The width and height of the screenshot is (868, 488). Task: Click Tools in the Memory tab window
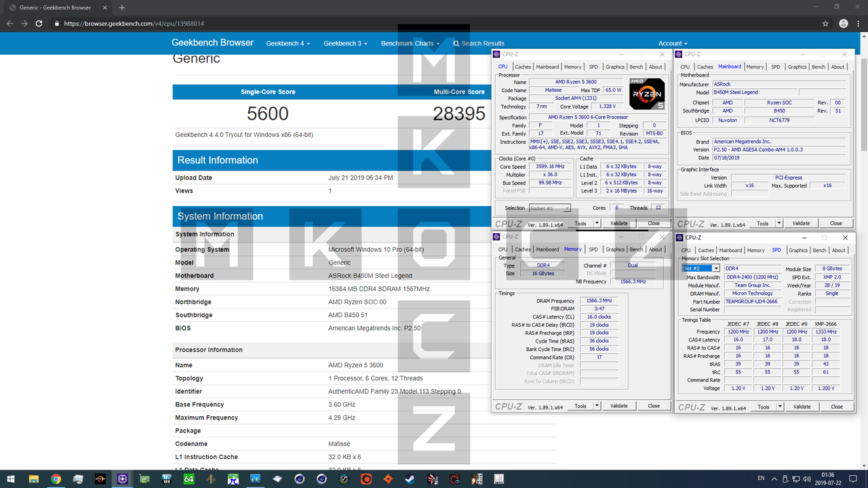point(580,406)
